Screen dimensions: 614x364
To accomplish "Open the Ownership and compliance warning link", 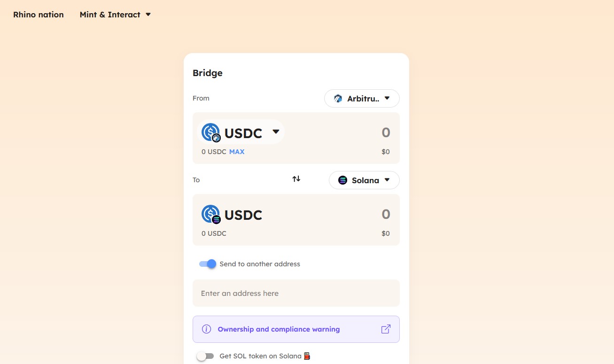I will point(279,329).
